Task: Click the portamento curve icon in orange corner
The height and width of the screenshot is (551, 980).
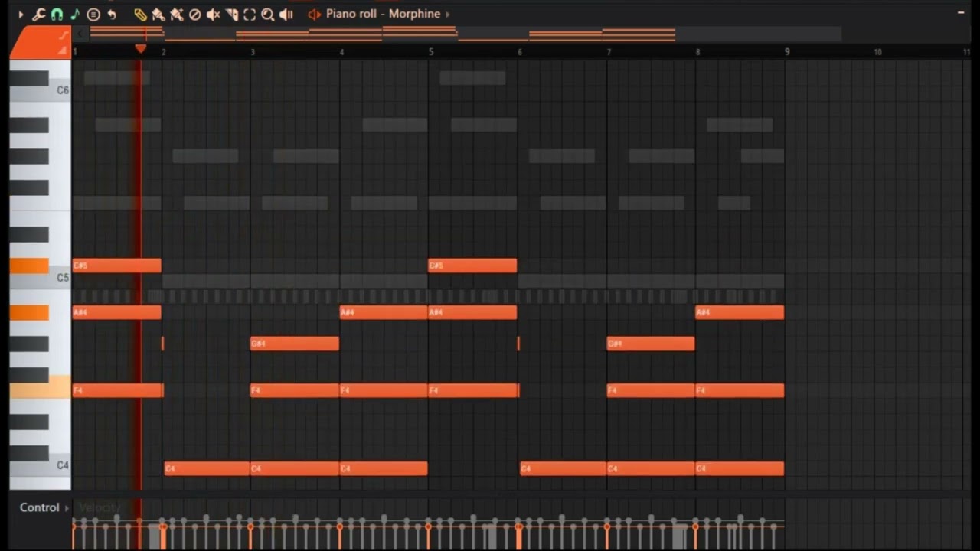Action: click(x=64, y=34)
